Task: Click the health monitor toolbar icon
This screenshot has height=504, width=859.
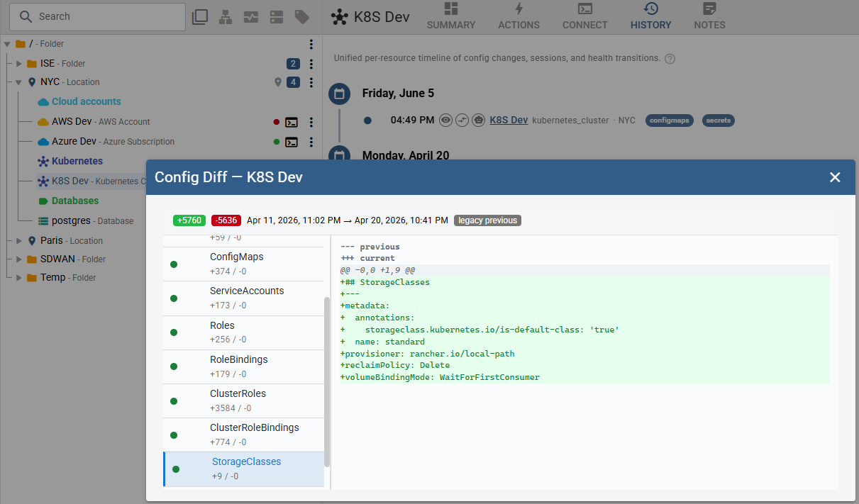Action: pos(251,17)
